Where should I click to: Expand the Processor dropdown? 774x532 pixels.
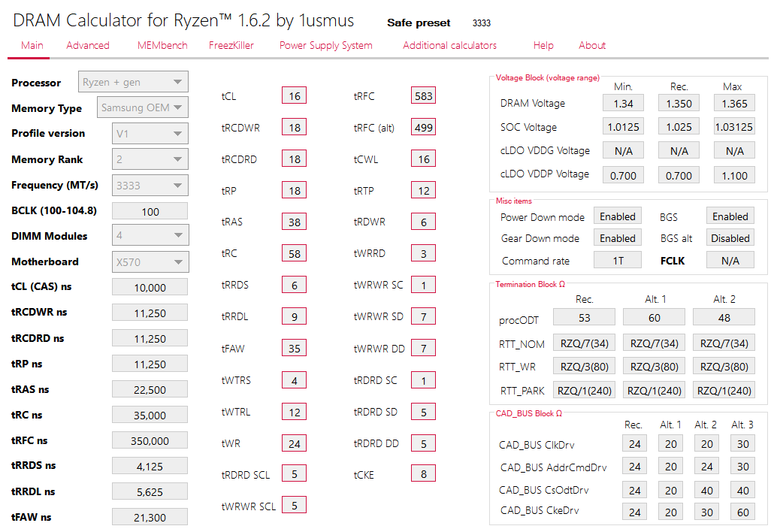pyautogui.click(x=133, y=82)
